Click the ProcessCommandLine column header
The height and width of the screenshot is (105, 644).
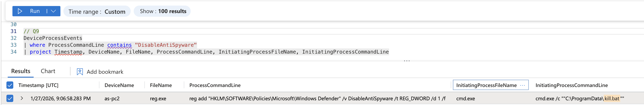click(x=215, y=85)
